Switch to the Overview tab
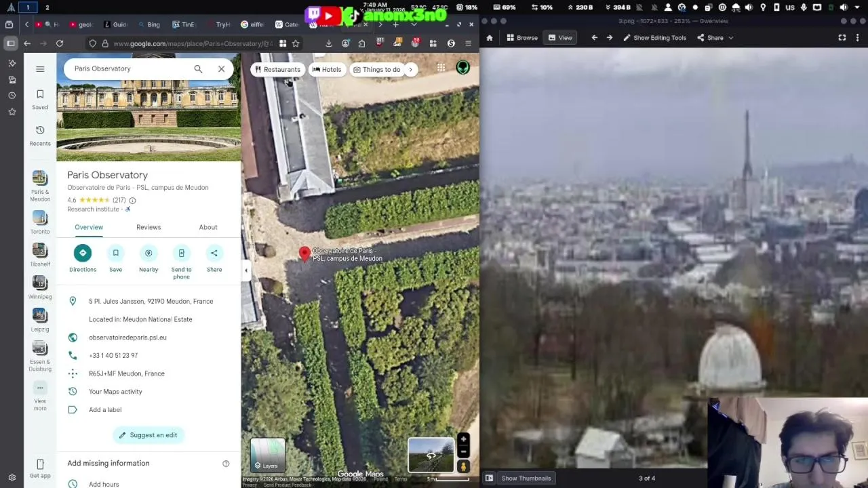Image resolution: width=868 pixels, height=488 pixels. pyautogui.click(x=89, y=227)
